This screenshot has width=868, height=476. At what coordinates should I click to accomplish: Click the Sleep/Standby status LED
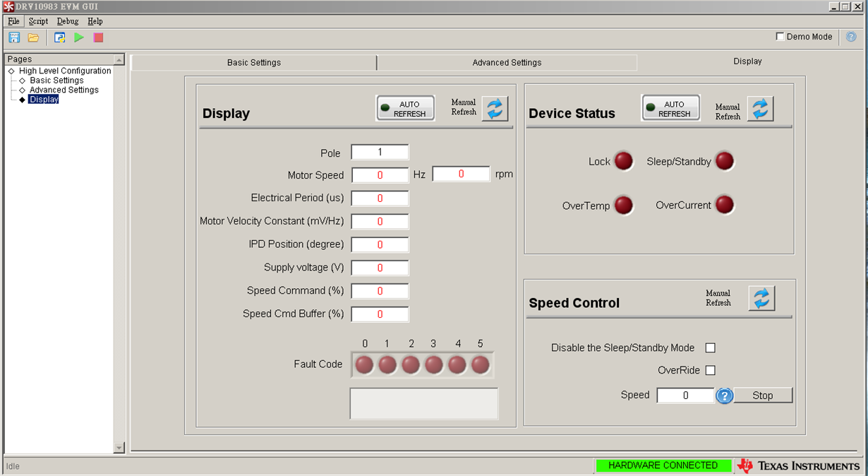pos(725,161)
